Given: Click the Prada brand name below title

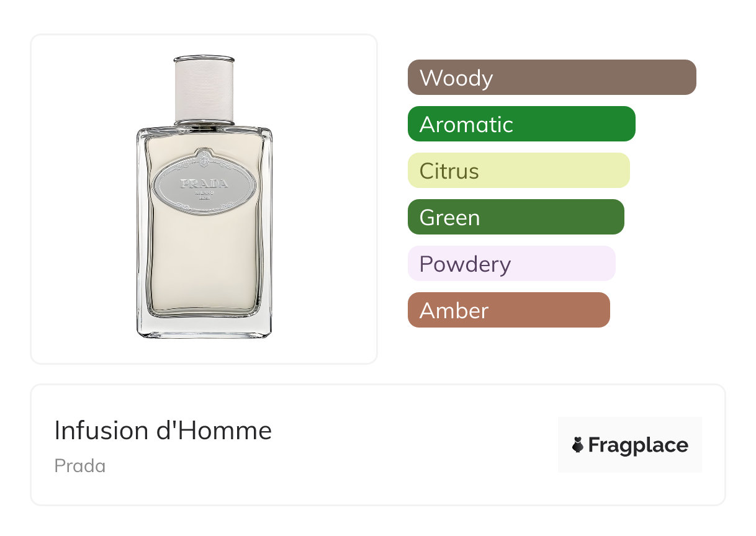Looking at the screenshot, I should [x=79, y=466].
